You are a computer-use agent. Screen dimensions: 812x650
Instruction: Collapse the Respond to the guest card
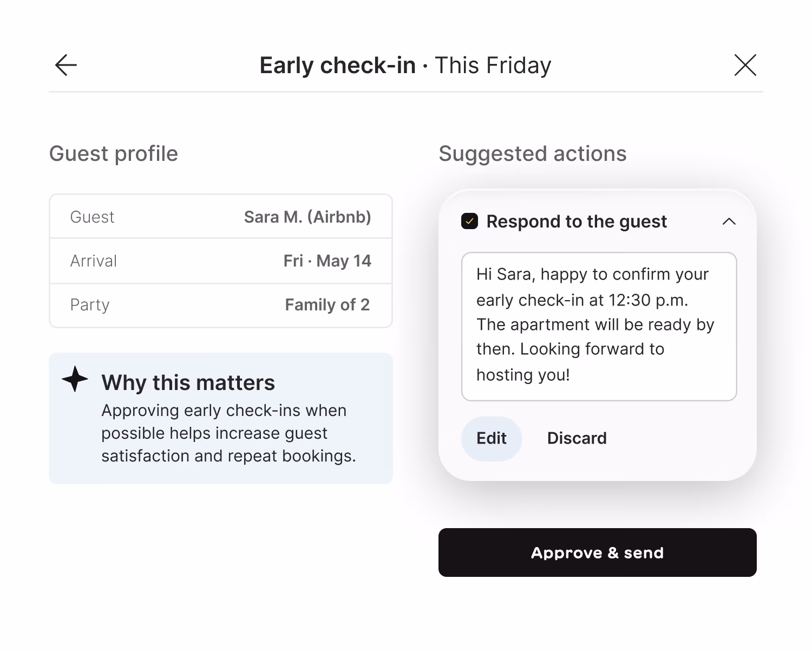(729, 221)
